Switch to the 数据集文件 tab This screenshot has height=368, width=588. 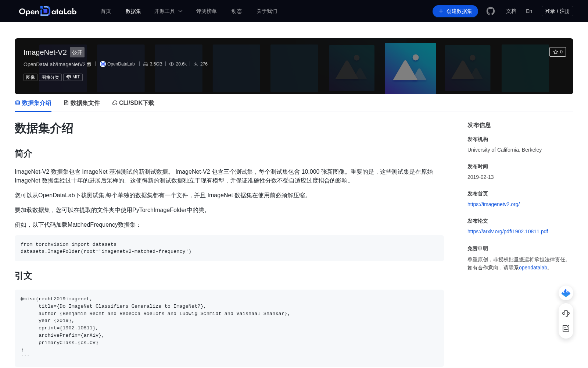click(82, 103)
